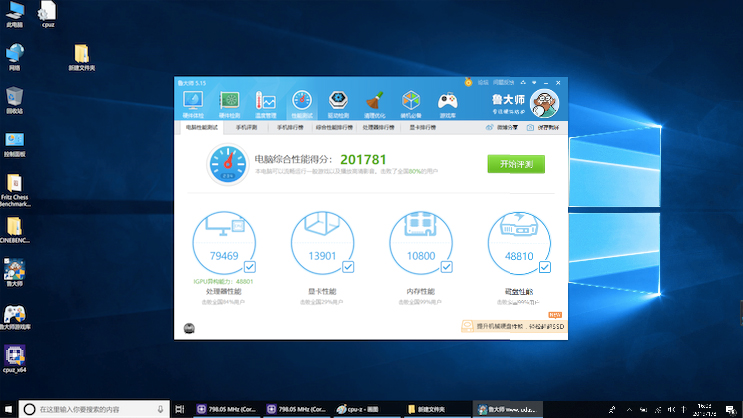Click the Ludashi mascot avatar
Image resolution: width=743 pixels, height=418 pixels.
(x=544, y=103)
